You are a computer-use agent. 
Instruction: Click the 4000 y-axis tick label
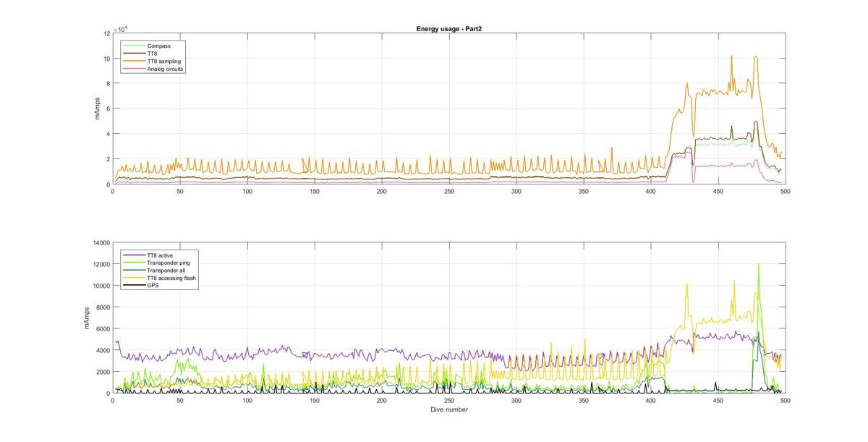tap(102, 350)
